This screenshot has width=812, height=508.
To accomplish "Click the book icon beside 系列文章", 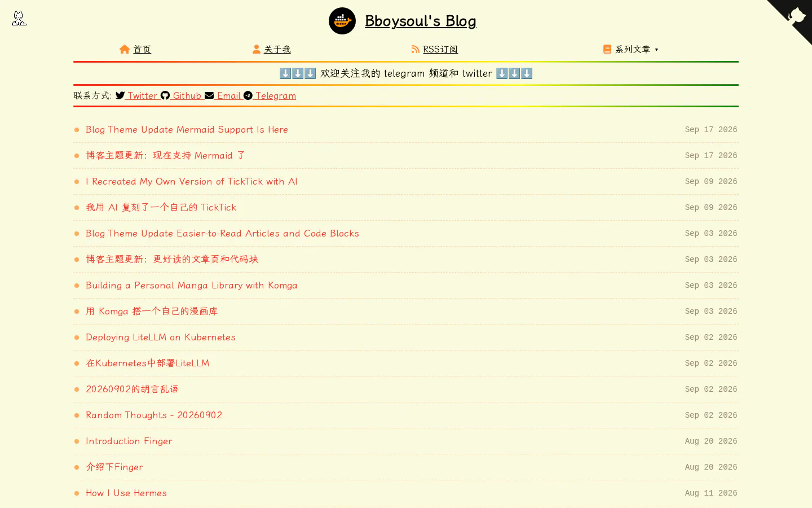I will coord(607,49).
